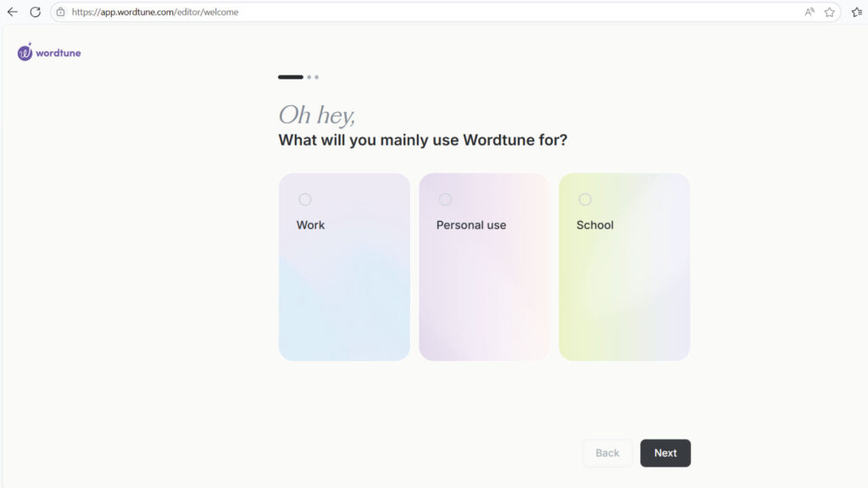Add page to favorites with the star icon

(829, 12)
